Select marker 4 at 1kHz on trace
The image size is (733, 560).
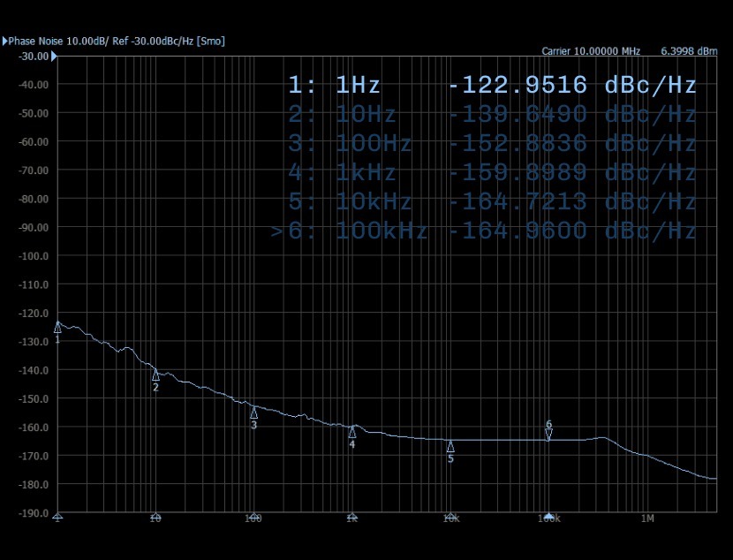[x=352, y=432]
